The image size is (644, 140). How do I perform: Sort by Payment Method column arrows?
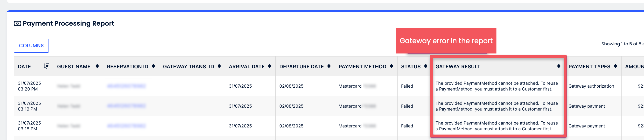pyautogui.click(x=392, y=66)
